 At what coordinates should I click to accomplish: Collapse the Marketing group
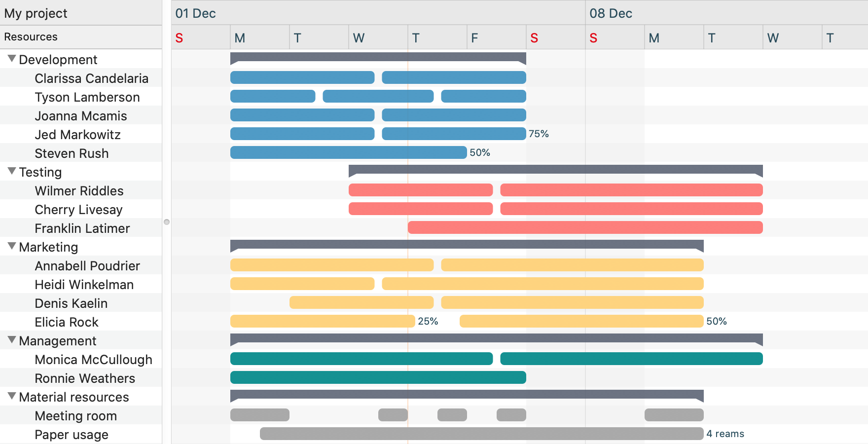(12, 246)
